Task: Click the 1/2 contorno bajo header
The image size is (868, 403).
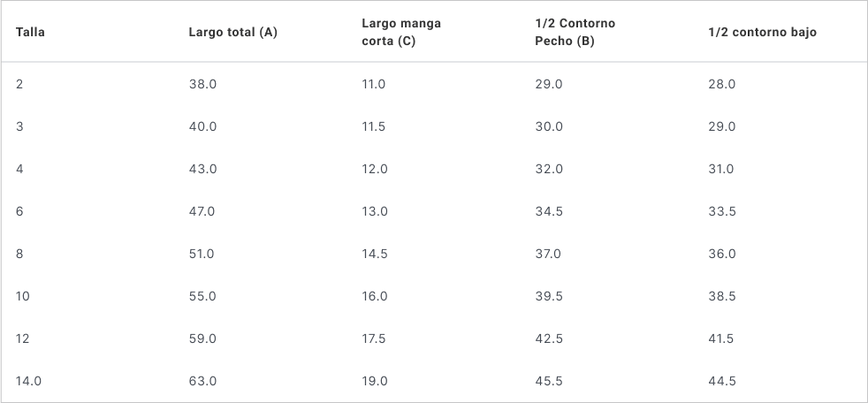Action: click(x=762, y=33)
